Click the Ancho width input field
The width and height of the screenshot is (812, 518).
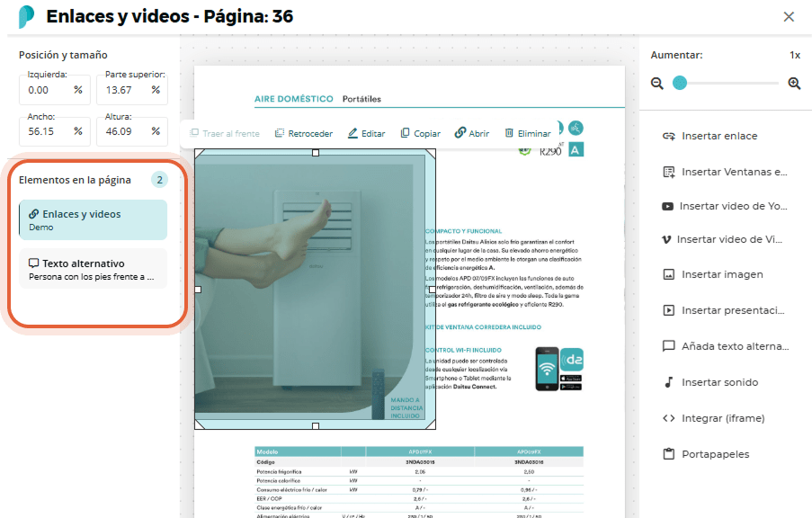point(55,131)
